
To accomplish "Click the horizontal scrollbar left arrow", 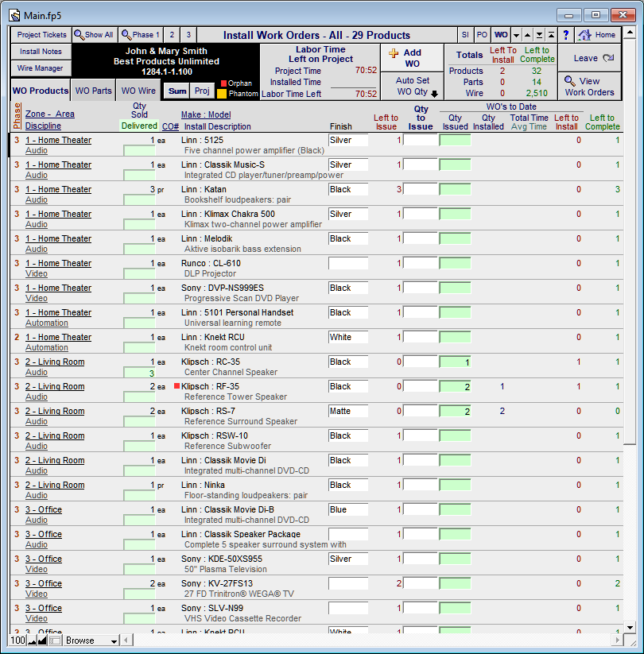I will (126, 640).
